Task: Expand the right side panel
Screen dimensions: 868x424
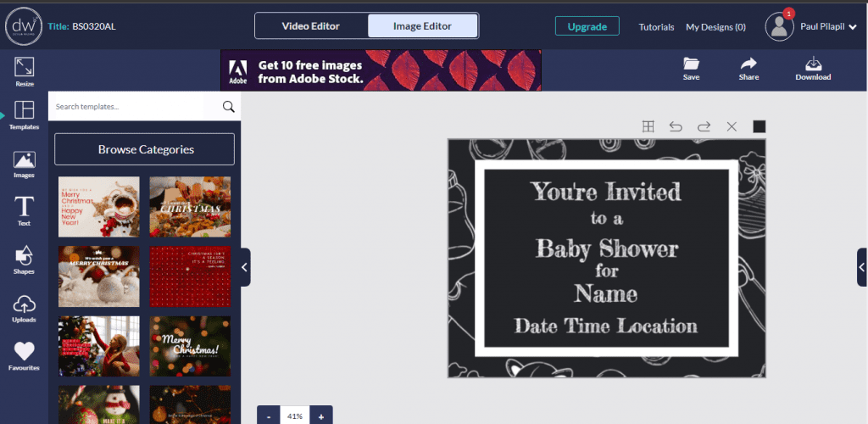Action: [x=861, y=267]
